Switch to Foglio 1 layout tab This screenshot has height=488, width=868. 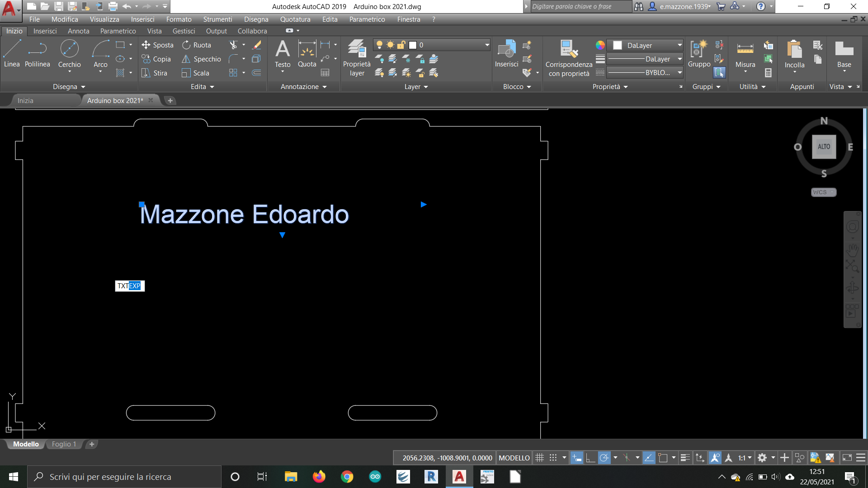(64, 444)
